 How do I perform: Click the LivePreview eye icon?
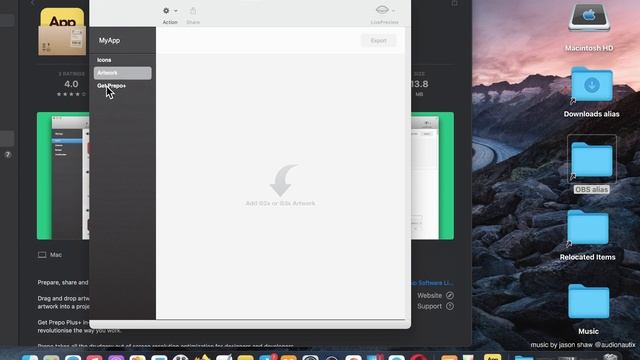[382, 10]
